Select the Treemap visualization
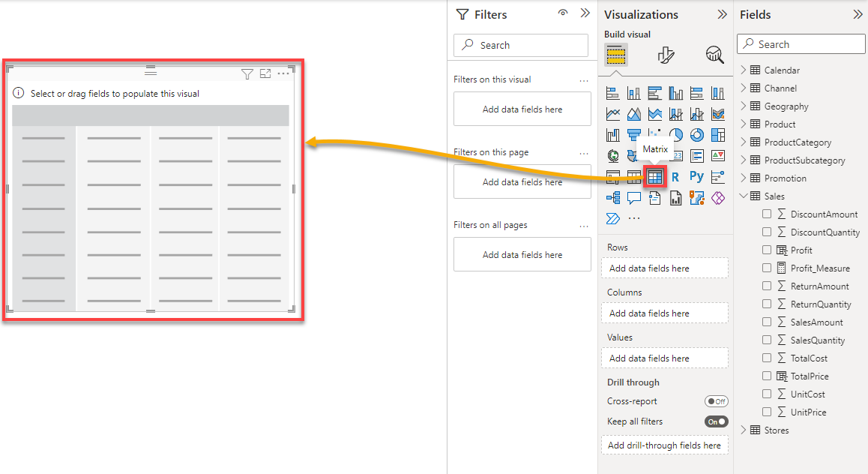The height and width of the screenshot is (474, 868). click(718, 134)
